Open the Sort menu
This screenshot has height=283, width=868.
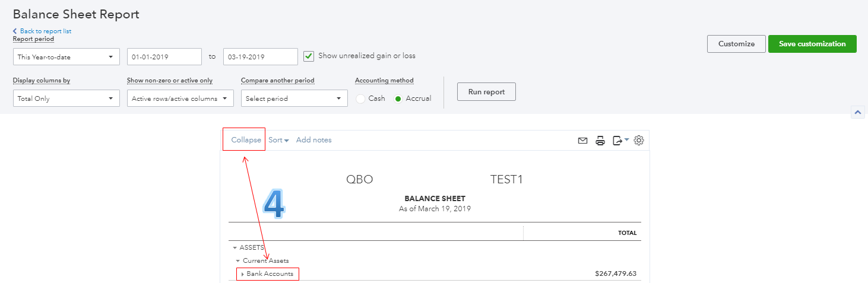[278, 140]
